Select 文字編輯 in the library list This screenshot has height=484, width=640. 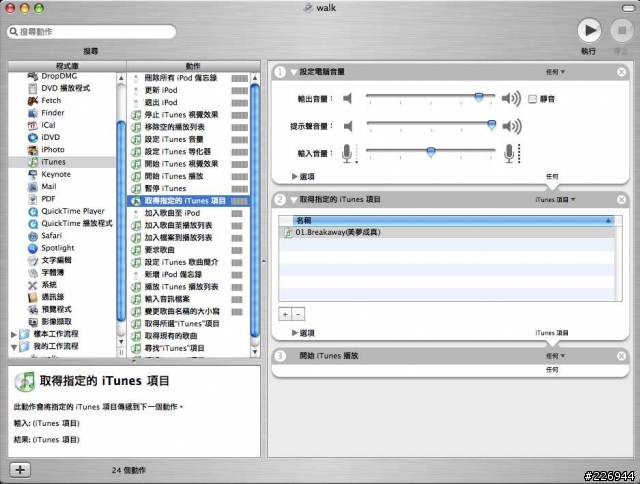coord(56,260)
